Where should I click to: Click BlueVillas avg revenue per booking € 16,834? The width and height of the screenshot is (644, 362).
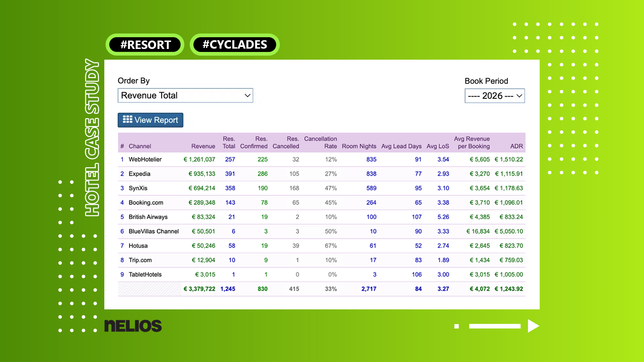478,231
